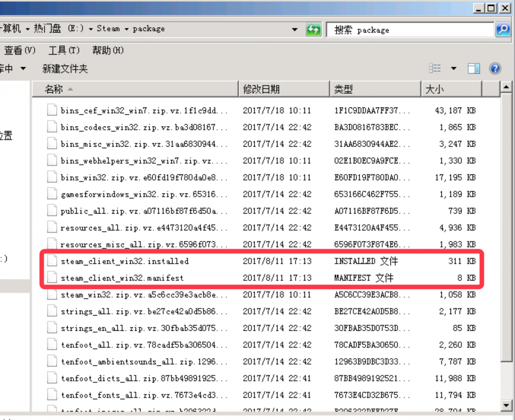Click the Steam folder in breadcrumb

point(108,29)
